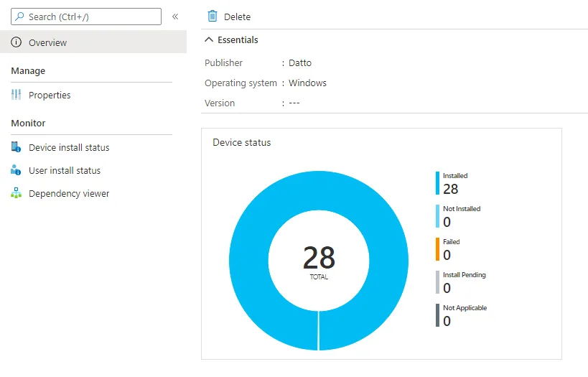Viewport: 588px width, 377px height.
Task: Click the Dependency viewer hierarchy icon
Action: pyautogui.click(x=16, y=193)
